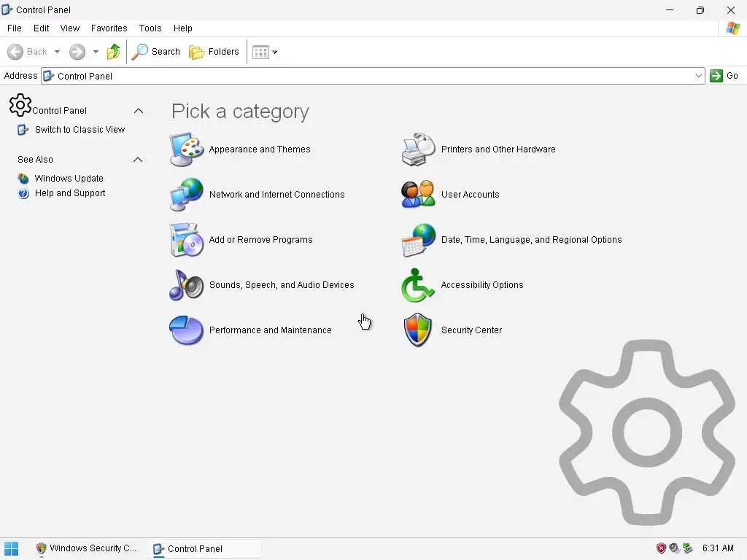Screen dimensions: 747x560
Task: Click the Switch to Classic View link
Action: 80,130
